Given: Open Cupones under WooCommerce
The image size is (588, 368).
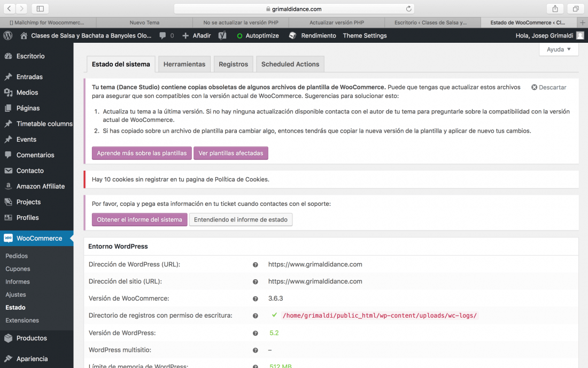Looking at the screenshot, I should tap(18, 269).
